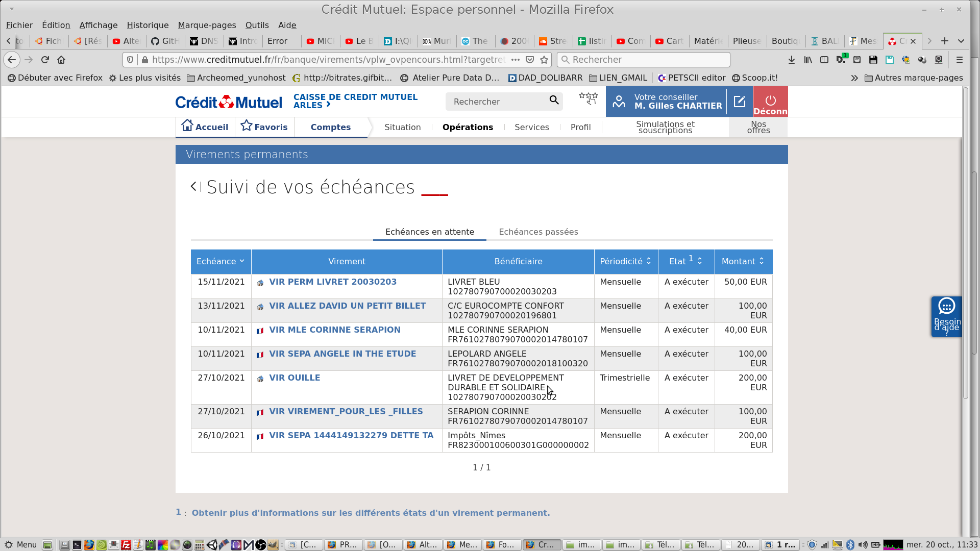
Task: Switch to Echéances passées tab
Action: click(538, 232)
